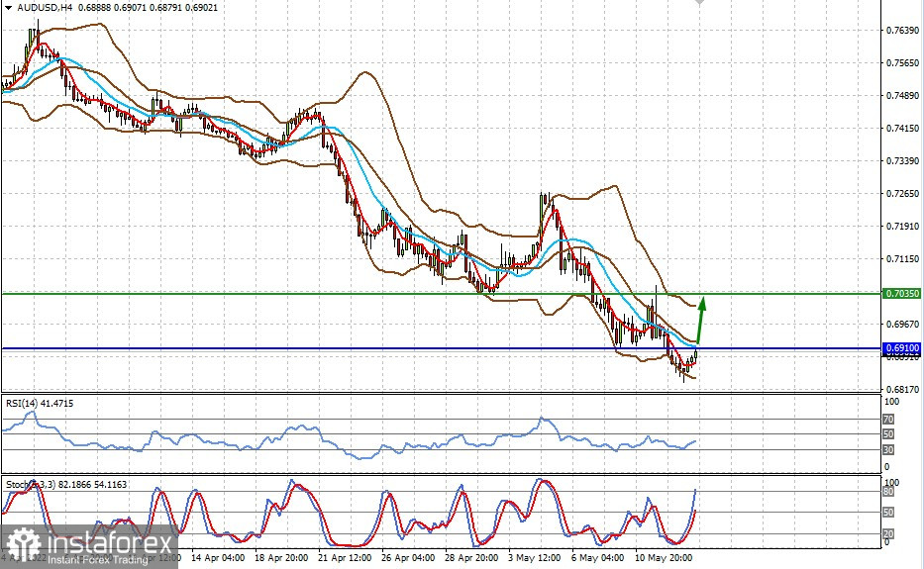Click the 10 May 20:00 time label
The image size is (924, 569).
663,557
